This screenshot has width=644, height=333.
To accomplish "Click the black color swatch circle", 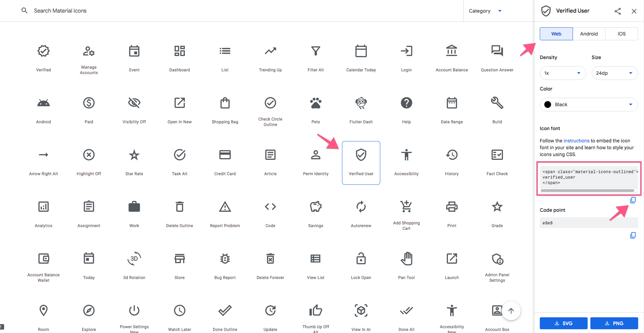I will [548, 105].
